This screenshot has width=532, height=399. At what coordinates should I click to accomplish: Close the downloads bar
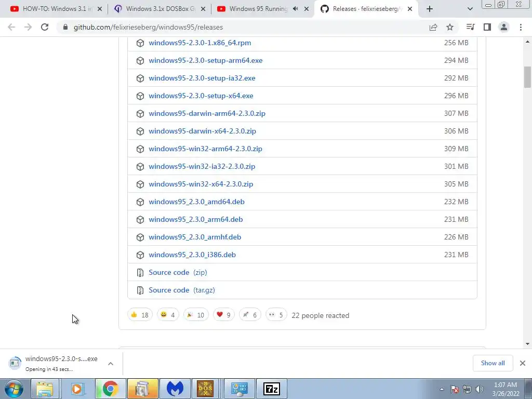click(x=523, y=363)
